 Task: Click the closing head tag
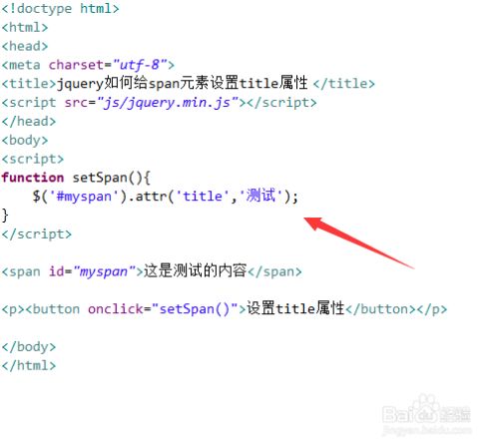click(x=29, y=121)
